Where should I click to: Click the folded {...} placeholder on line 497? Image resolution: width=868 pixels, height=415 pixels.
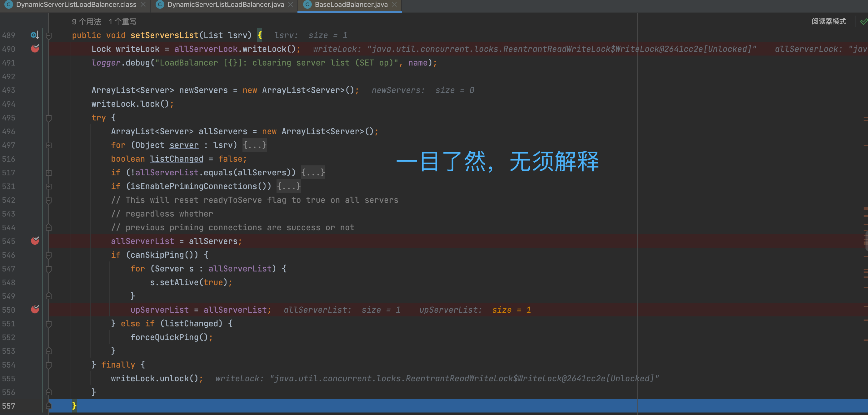click(254, 145)
